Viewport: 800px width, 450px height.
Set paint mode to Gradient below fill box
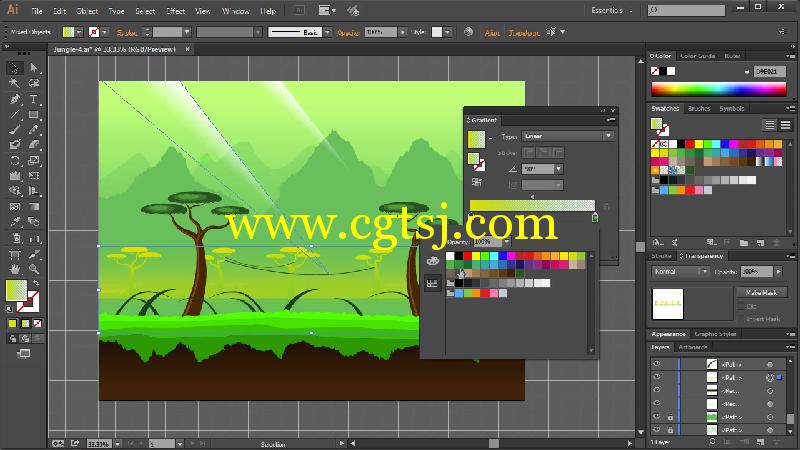tap(25, 323)
